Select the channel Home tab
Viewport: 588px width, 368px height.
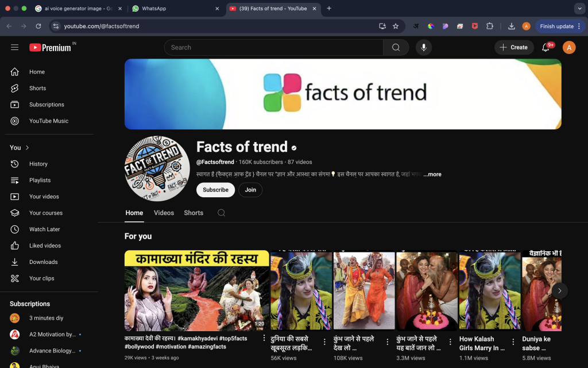pyautogui.click(x=134, y=213)
